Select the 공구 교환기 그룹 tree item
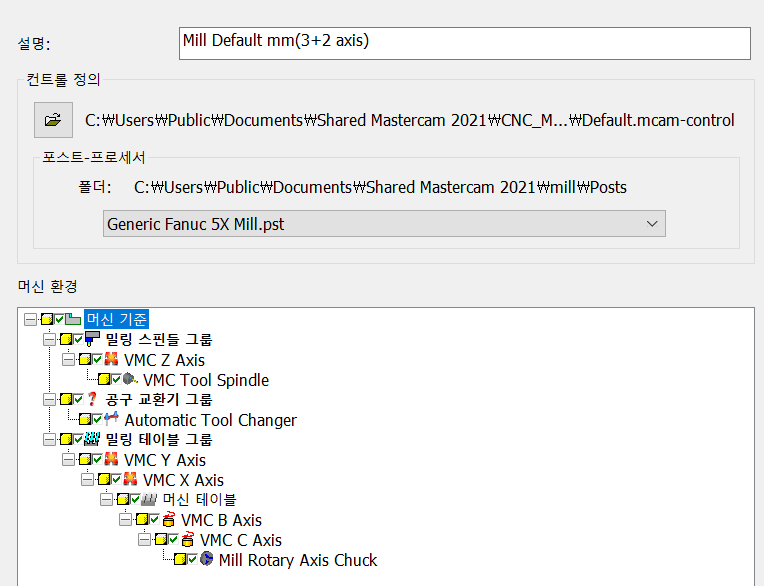 click(x=159, y=399)
